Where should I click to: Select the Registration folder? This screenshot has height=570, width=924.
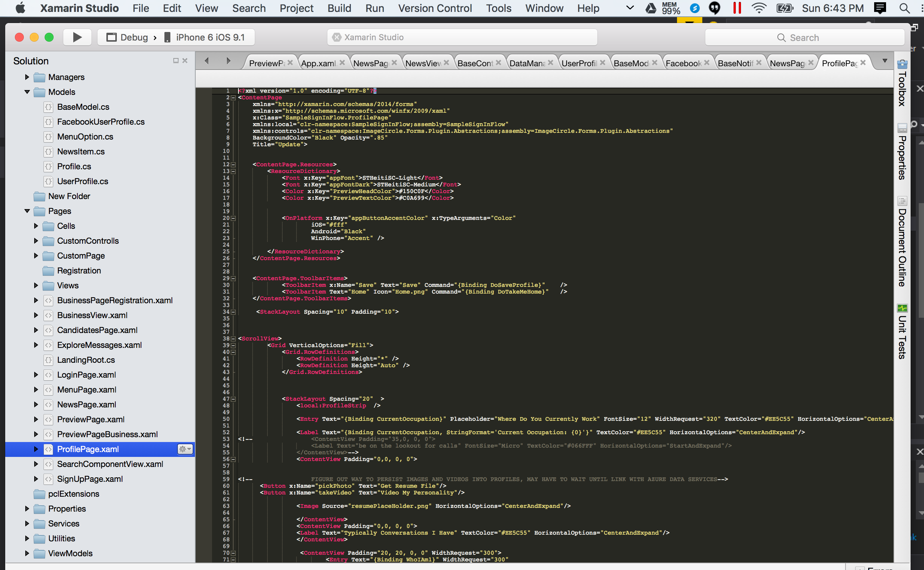[x=79, y=270]
